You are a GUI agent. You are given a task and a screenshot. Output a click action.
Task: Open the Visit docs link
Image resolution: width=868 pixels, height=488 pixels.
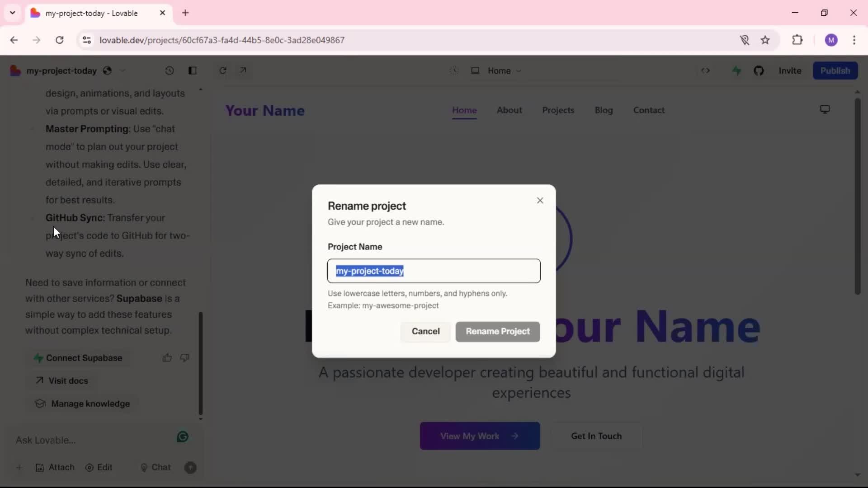click(62, 381)
